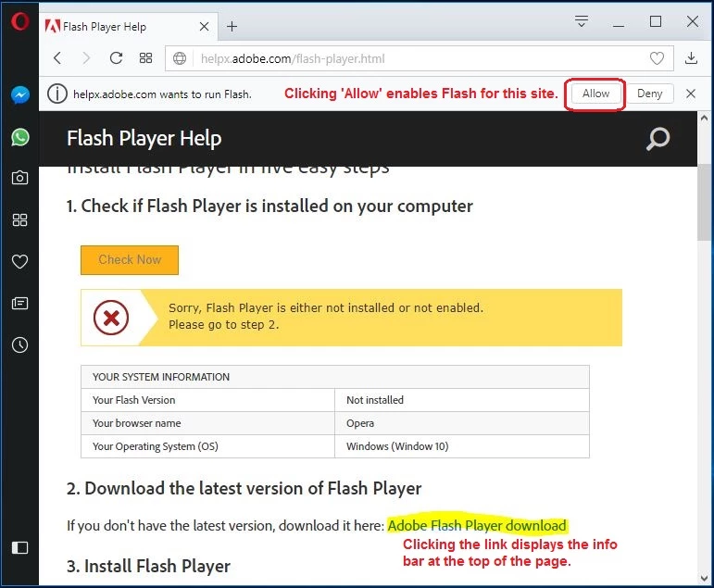Click 'Your browser name' table cell
This screenshot has height=588, width=714.
coord(207,423)
